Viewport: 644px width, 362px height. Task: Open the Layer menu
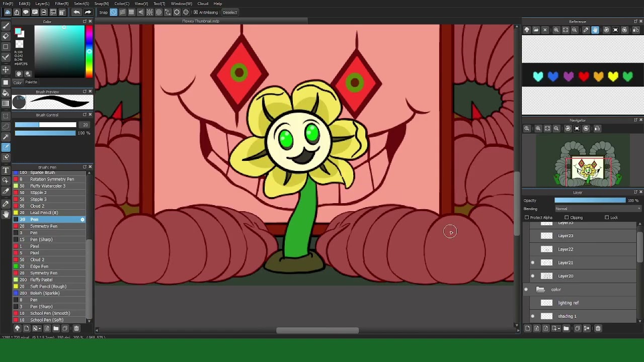tap(42, 4)
